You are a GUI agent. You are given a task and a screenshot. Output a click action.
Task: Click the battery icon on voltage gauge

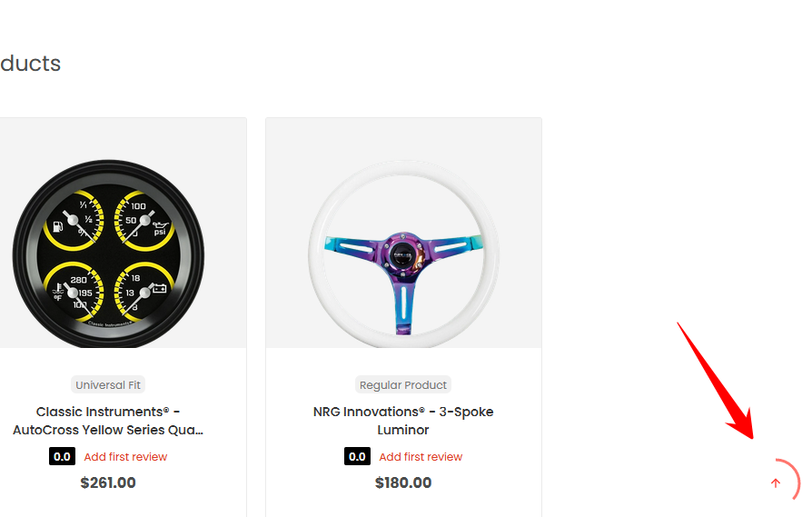(160, 289)
